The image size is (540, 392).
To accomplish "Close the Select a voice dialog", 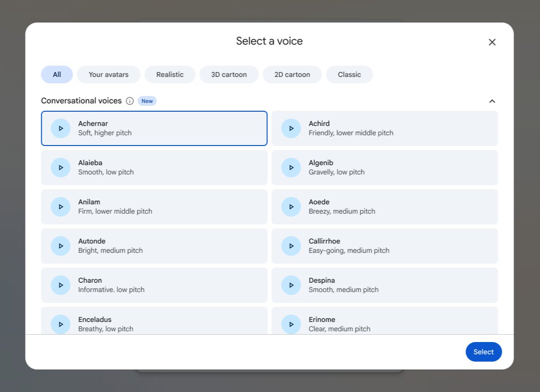I will tap(492, 42).
